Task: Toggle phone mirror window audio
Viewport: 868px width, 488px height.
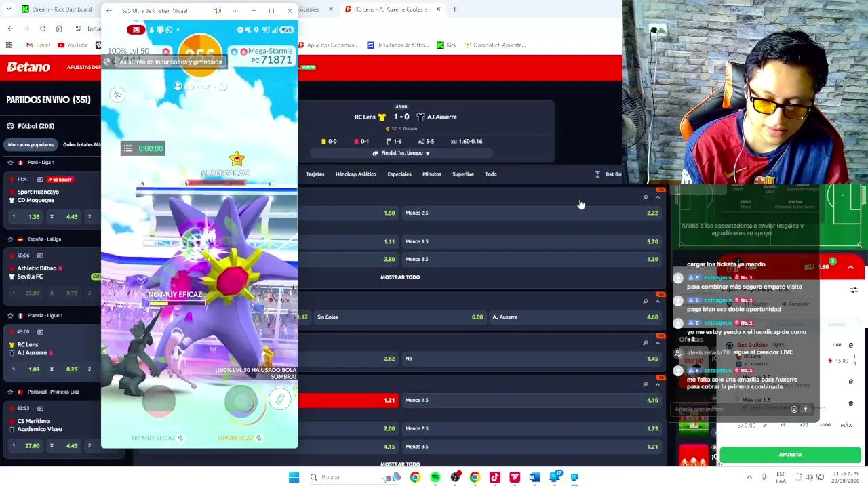Action: 217,11
